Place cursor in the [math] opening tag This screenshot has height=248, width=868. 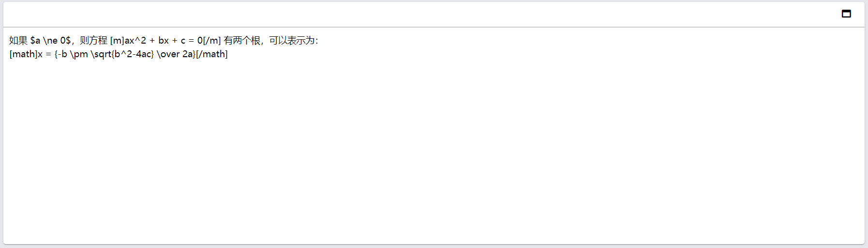pyautogui.click(x=24, y=54)
